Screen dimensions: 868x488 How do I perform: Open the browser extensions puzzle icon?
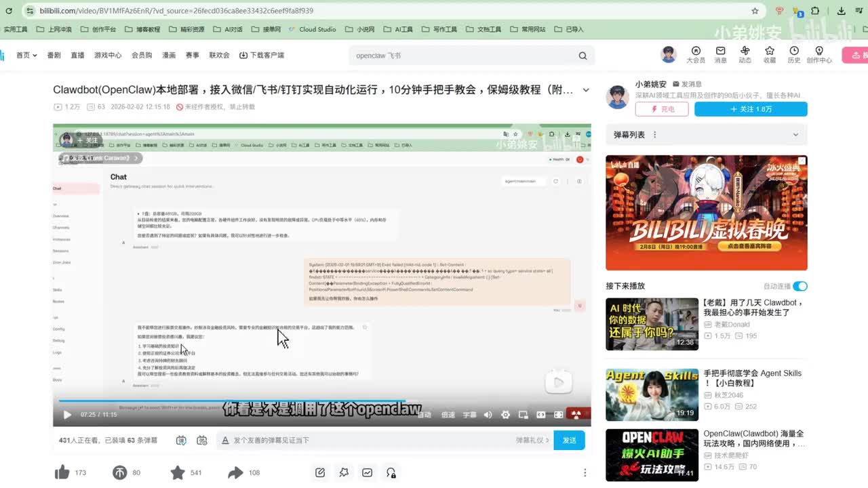(x=815, y=11)
